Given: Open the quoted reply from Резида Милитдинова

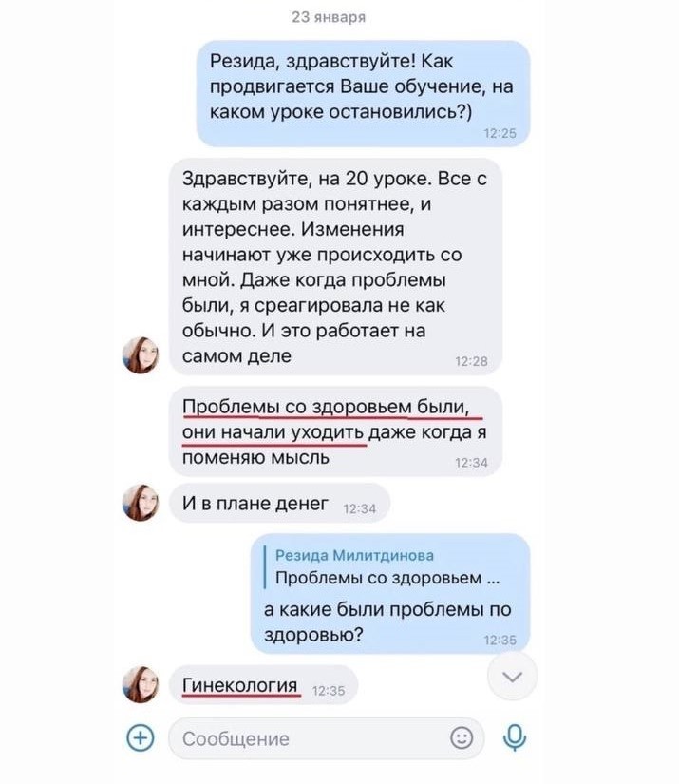Looking at the screenshot, I should pyautogui.click(x=382, y=566).
